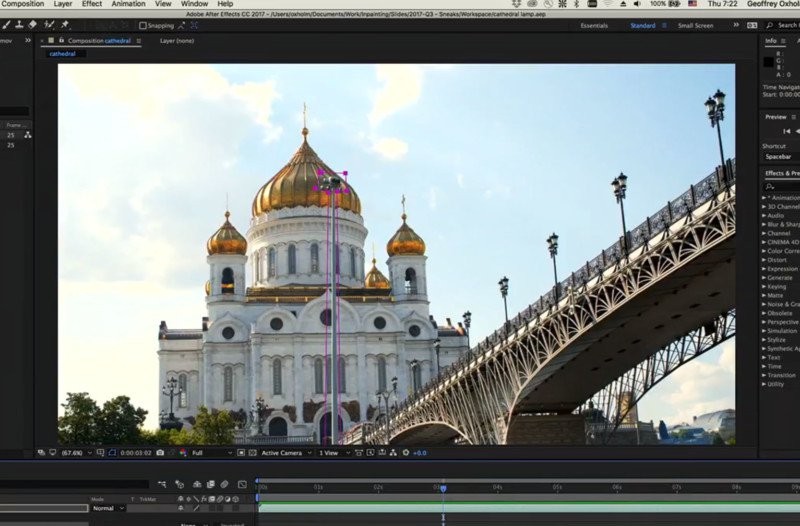Switch to the Small Screen workspace
The width and height of the screenshot is (800, 526).
(695, 26)
